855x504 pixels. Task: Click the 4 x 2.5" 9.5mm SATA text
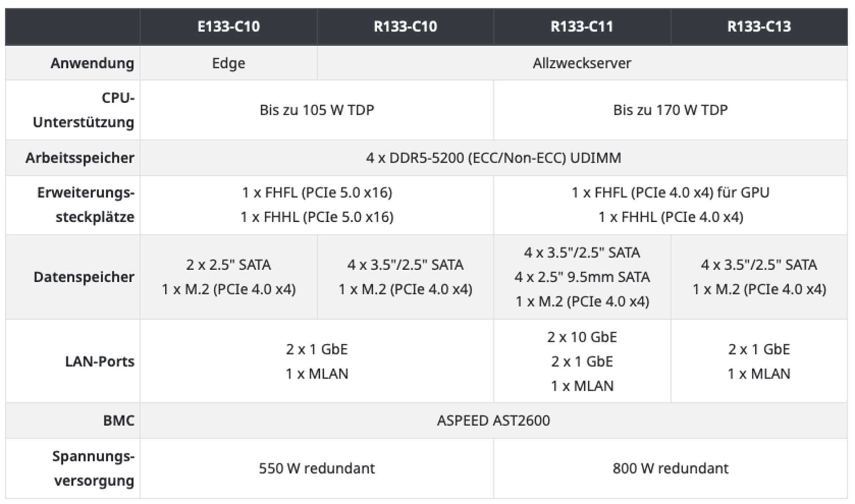point(582,277)
